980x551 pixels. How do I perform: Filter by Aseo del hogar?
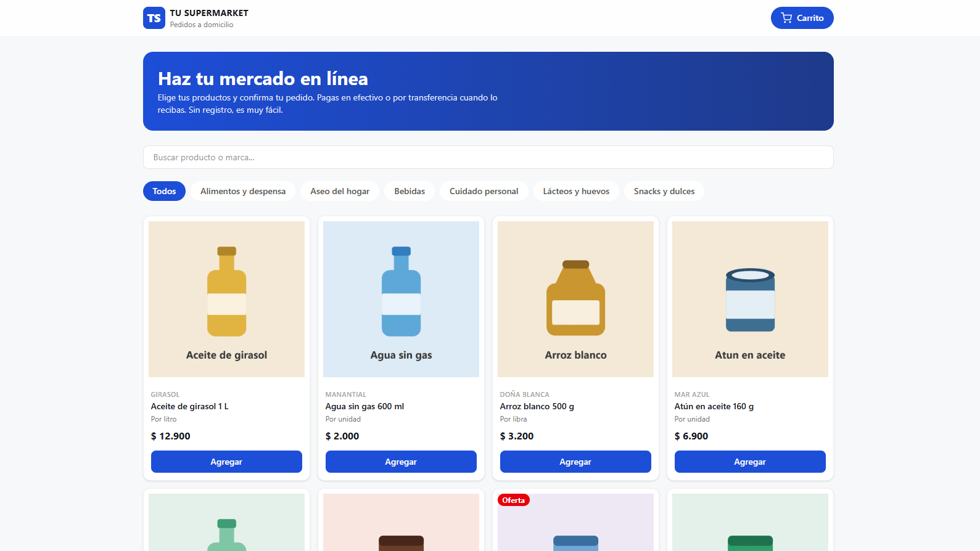(340, 191)
